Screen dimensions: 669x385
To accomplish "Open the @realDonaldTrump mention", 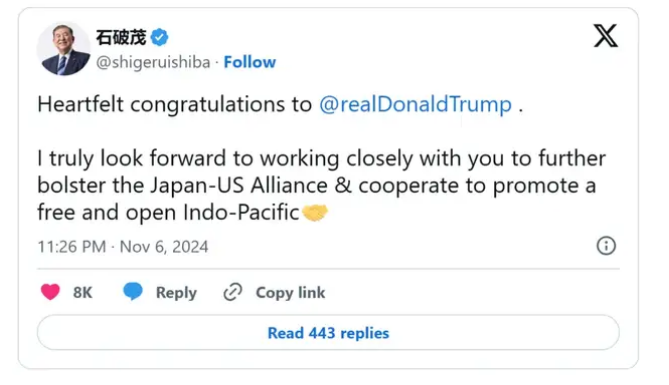I will [415, 105].
